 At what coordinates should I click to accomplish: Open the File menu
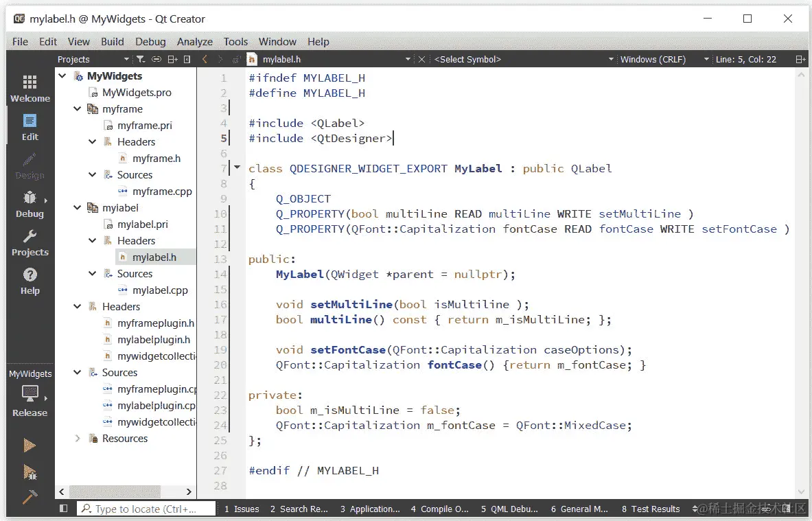click(x=20, y=41)
